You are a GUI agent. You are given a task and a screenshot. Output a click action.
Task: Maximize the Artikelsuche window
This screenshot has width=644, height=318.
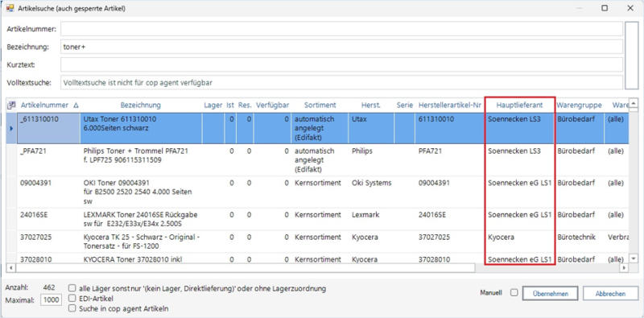pos(605,8)
